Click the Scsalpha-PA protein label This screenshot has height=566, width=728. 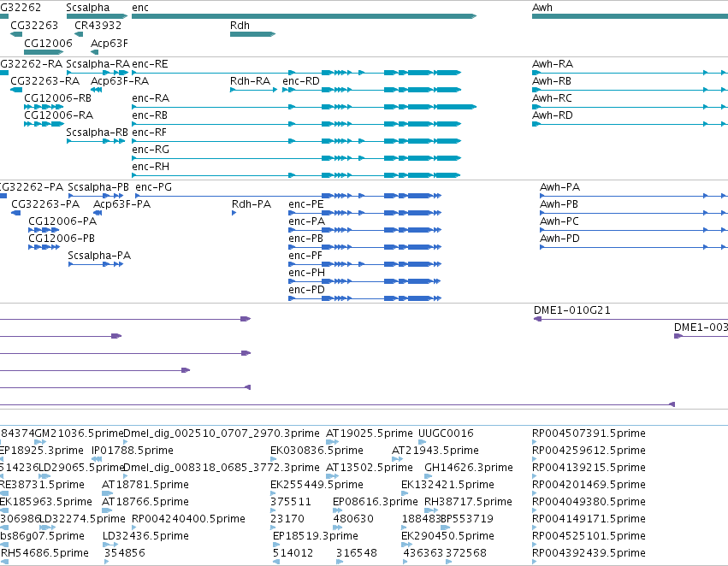99,256
